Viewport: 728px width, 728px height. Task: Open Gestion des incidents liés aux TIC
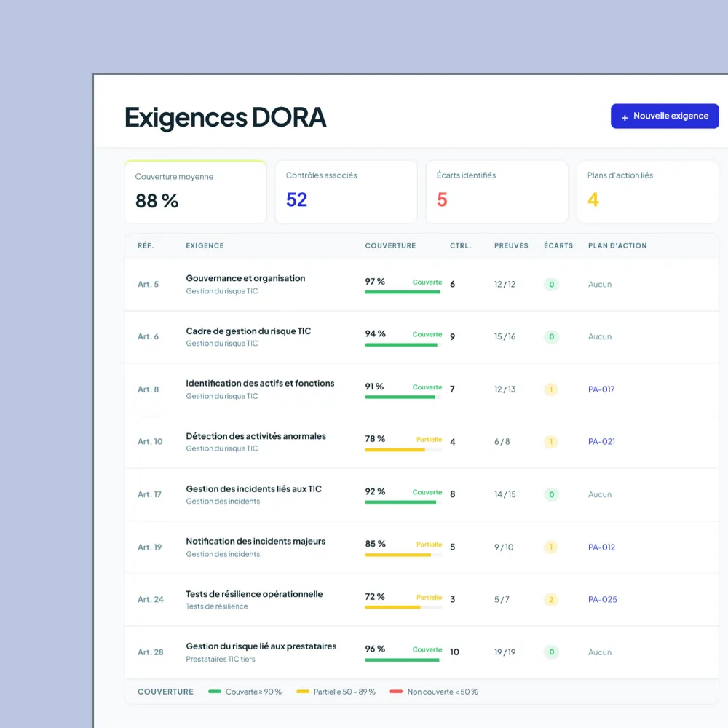tap(253, 489)
